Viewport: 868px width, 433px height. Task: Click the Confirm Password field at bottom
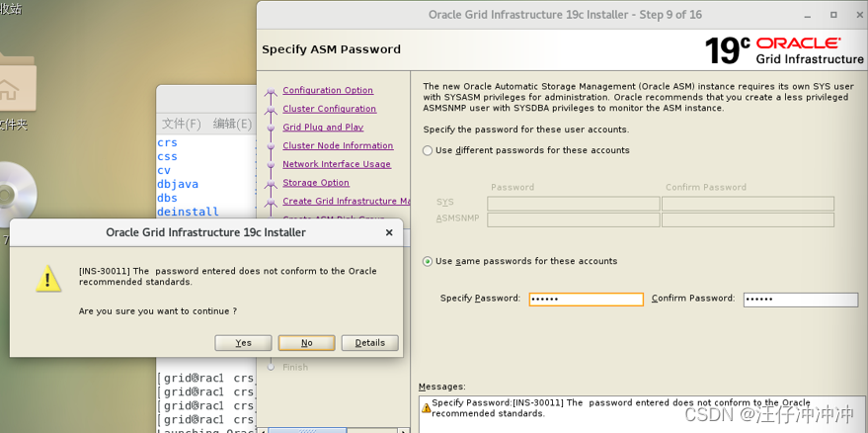pos(801,300)
